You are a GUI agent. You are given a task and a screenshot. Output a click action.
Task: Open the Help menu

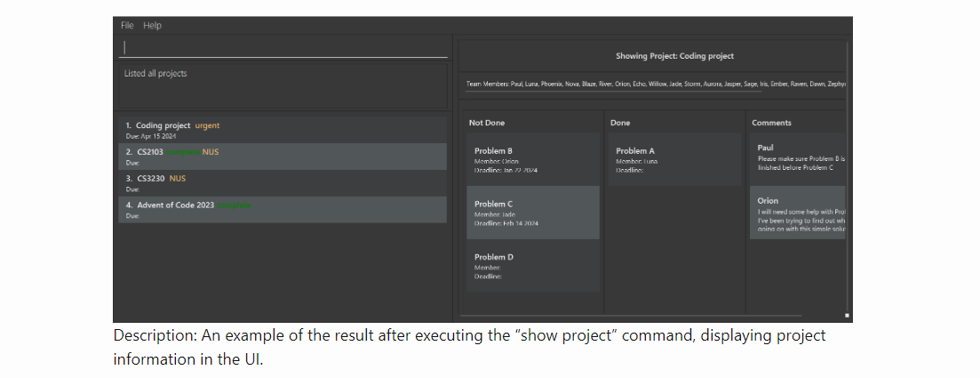tap(152, 26)
